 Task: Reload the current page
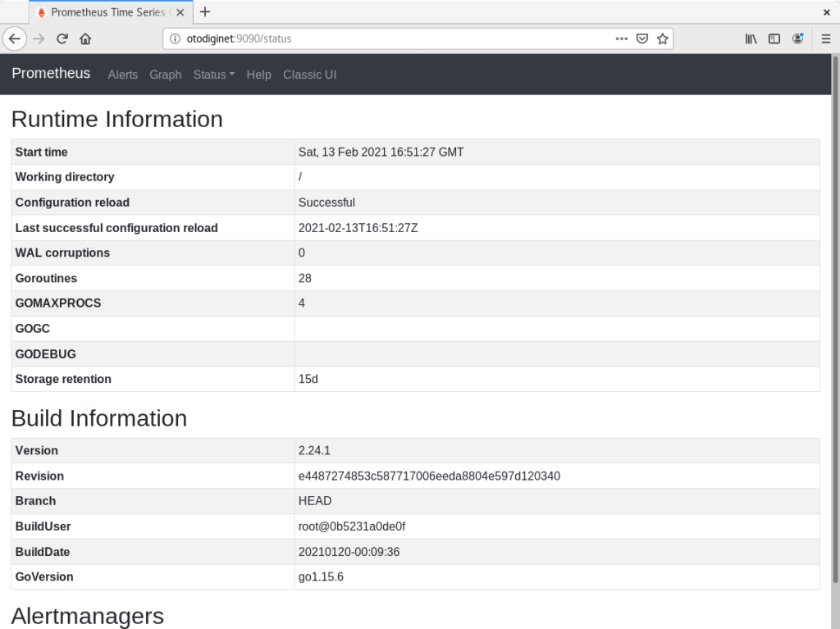point(62,39)
